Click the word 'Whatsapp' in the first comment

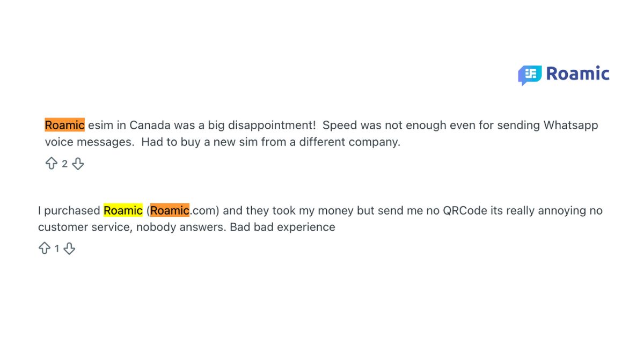(570, 126)
